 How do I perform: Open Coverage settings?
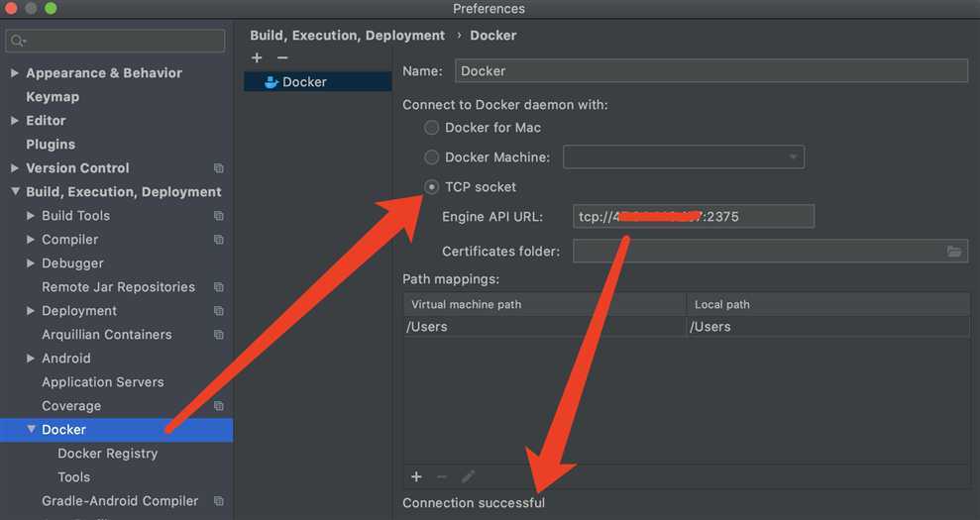(71, 406)
